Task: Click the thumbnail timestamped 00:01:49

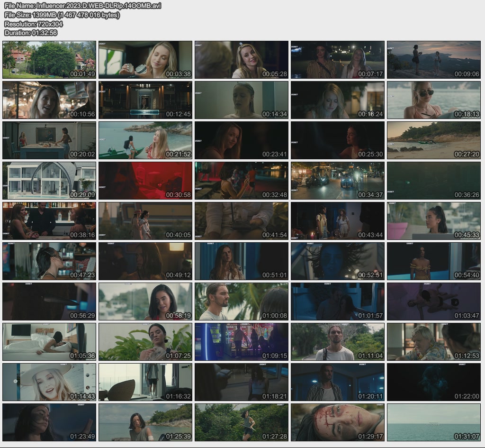Action: 49,60
